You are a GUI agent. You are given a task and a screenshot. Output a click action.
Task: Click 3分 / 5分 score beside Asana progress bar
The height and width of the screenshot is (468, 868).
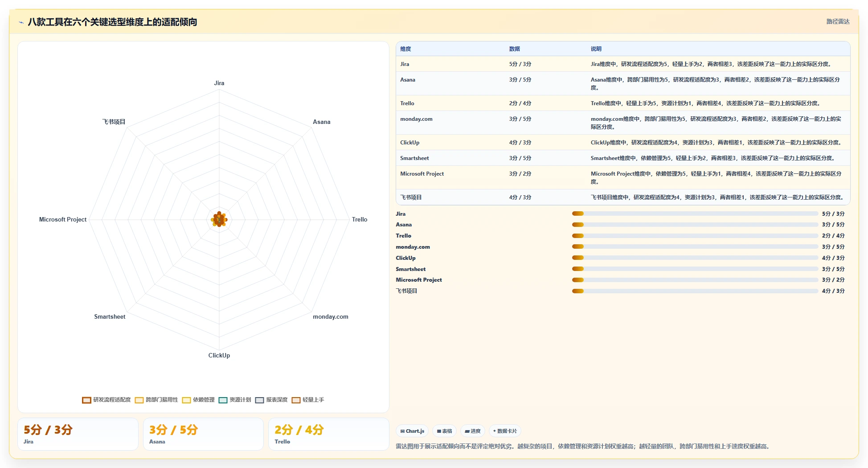[x=833, y=225]
